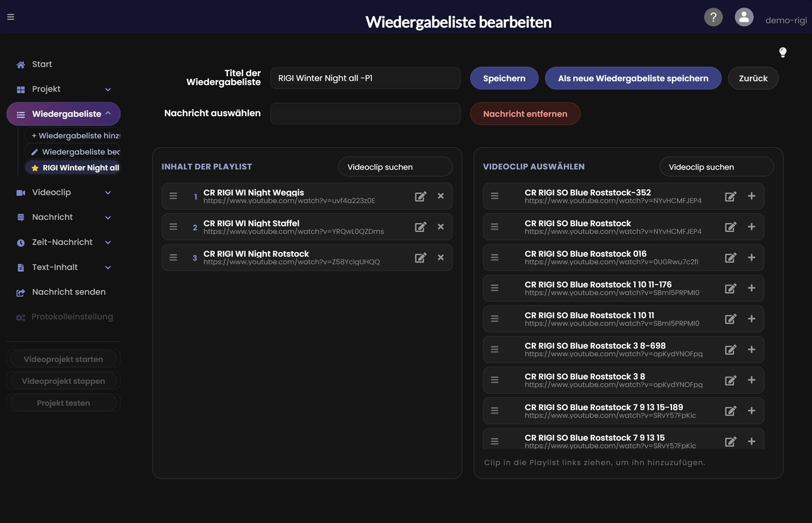Click the Projekt testen button
The width and height of the screenshot is (812, 523).
[x=63, y=403]
